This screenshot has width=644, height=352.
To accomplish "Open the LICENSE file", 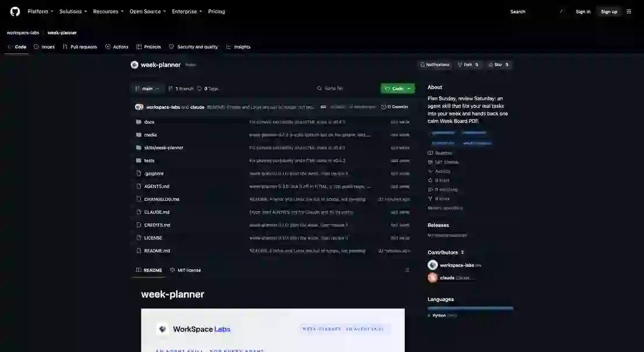I will [x=153, y=238].
